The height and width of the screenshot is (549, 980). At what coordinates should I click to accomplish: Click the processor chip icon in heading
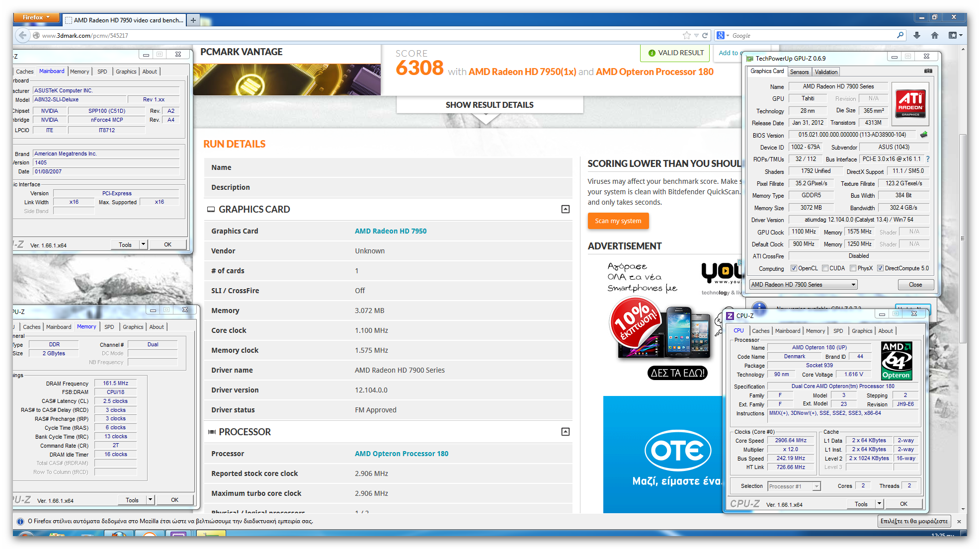pos(212,432)
